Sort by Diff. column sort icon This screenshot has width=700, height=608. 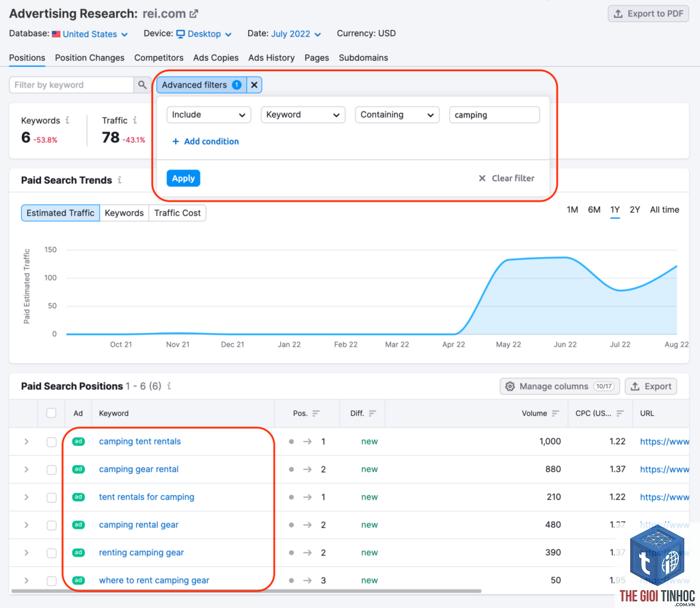click(x=373, y=413)
